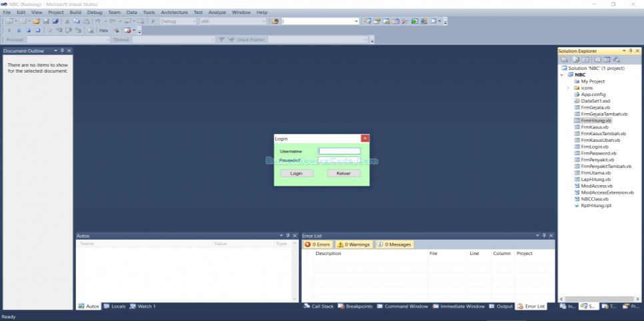Click the Login button in the dialog
Screen dimensions: 644x321
(297, 173)
